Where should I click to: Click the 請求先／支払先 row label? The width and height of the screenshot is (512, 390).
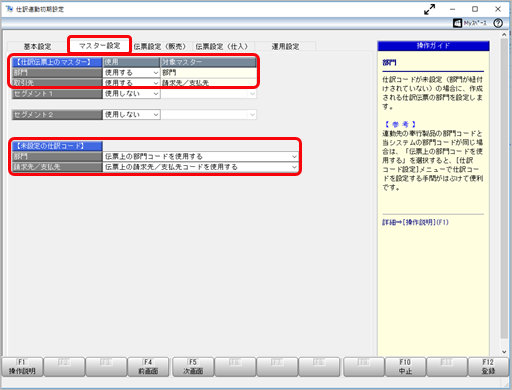57,167
